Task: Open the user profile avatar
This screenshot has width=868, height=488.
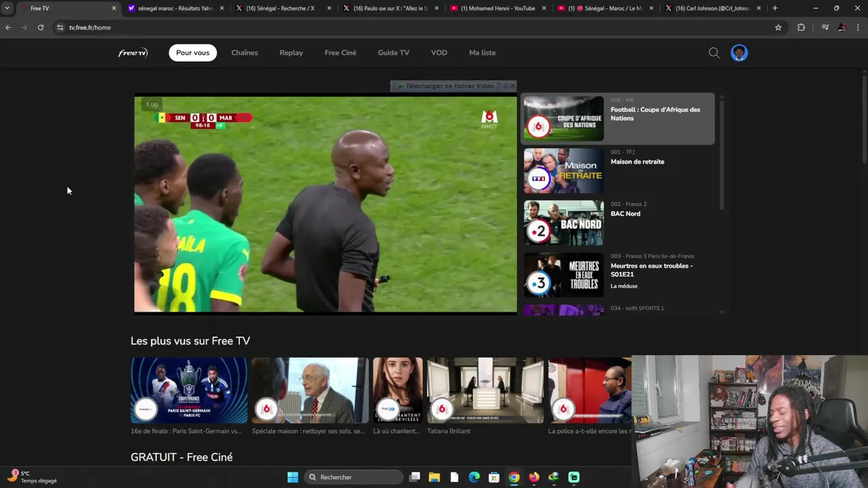Action: 739,53
